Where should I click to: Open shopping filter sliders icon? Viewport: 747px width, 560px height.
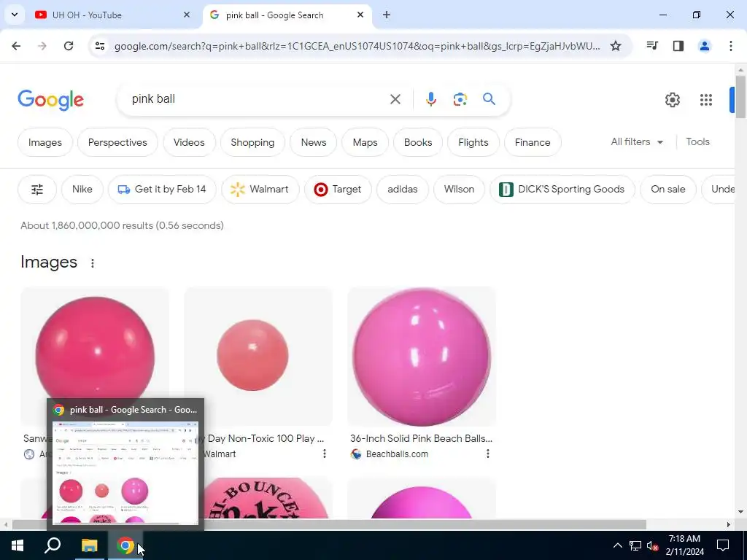[x=37, y=190]
